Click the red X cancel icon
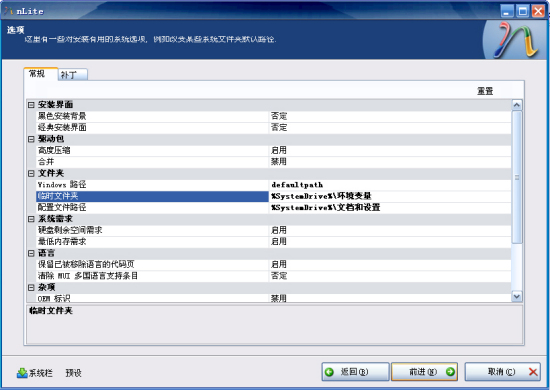Image resolution: width=550 pixels, height=390 pixels. tap(533, 372)
